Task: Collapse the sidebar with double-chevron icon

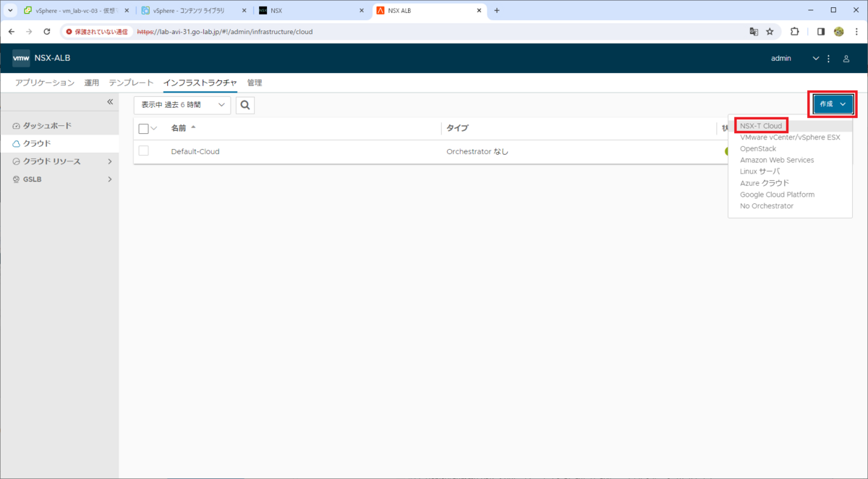Action: 110,102
